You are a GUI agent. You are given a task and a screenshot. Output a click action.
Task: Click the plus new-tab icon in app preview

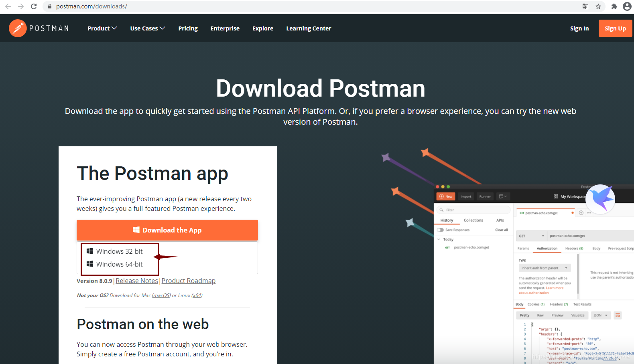[x=581, y=213]
